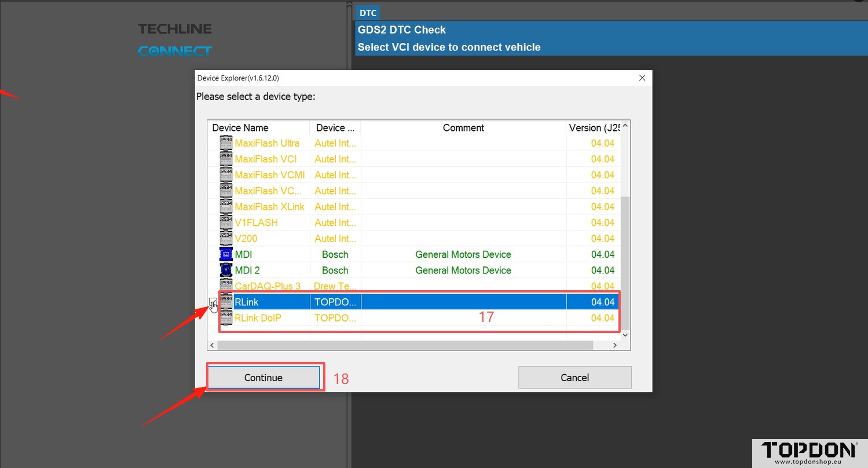
Task: Select the MaxiFlash VCMI row
Action: click(269, 175)
